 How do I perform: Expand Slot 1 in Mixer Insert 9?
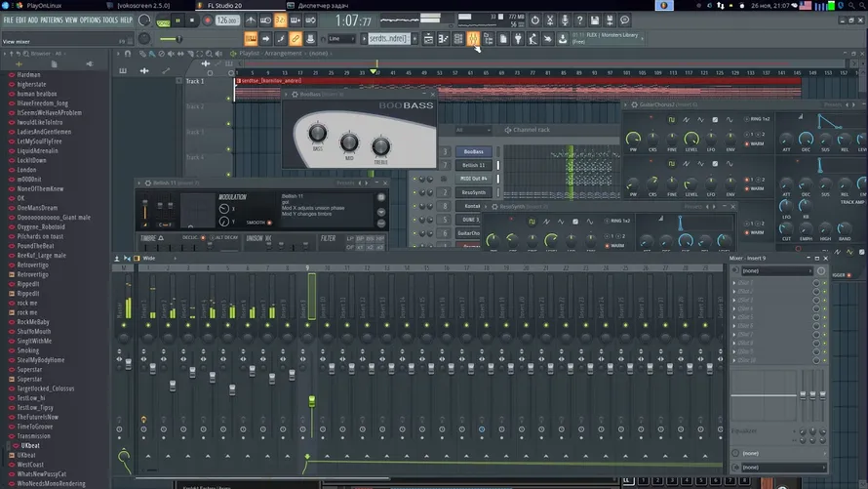click(734, 282)
